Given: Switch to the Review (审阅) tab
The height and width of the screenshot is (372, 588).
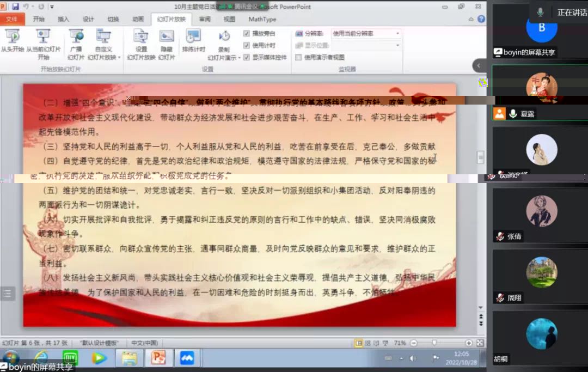Looking at the screenshot, I should click(x=205, y=19).
